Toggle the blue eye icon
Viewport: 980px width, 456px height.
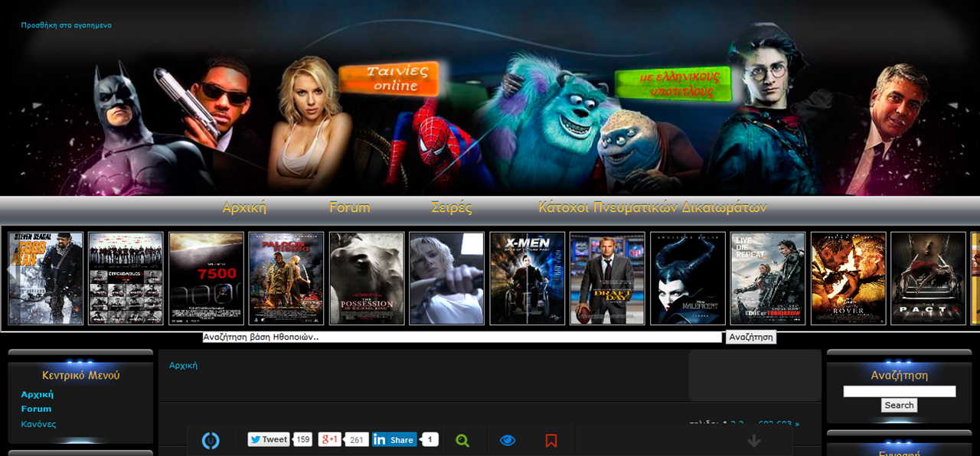(508, 441)
